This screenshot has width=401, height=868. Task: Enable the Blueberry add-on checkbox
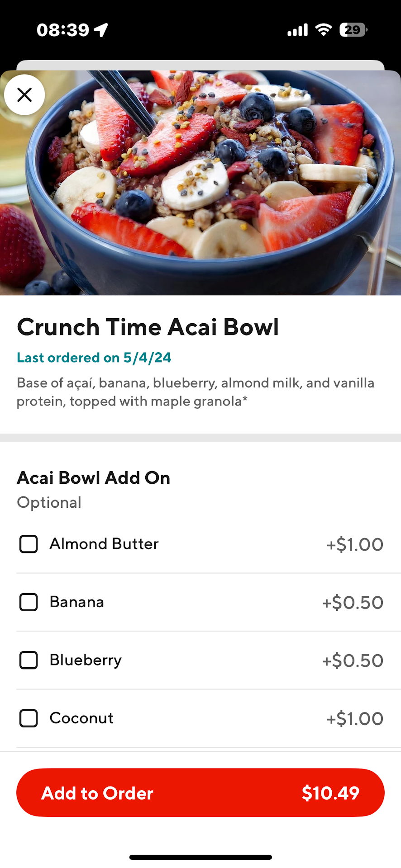[x=29, y=660]
